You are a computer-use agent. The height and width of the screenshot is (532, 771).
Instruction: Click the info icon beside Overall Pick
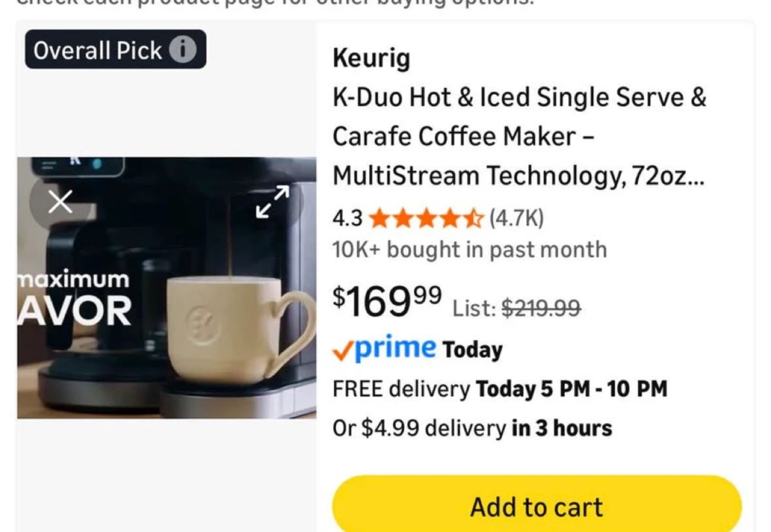click(x=183, y=50)
